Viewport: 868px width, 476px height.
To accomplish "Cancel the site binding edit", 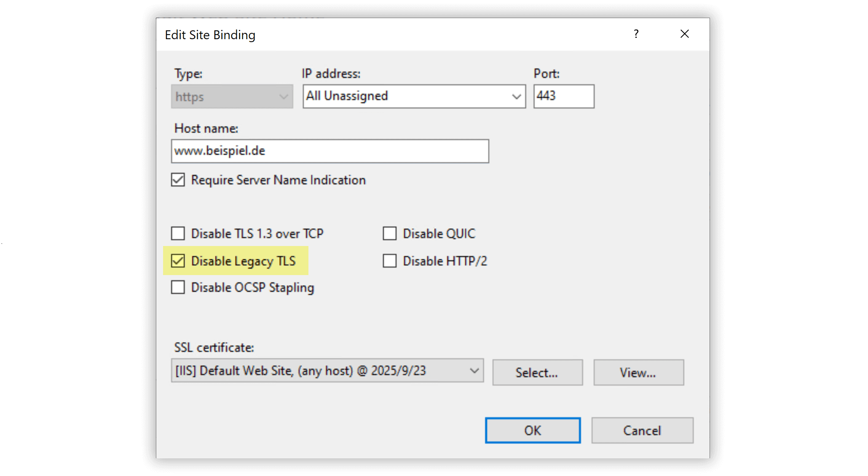I will (642, 430).
